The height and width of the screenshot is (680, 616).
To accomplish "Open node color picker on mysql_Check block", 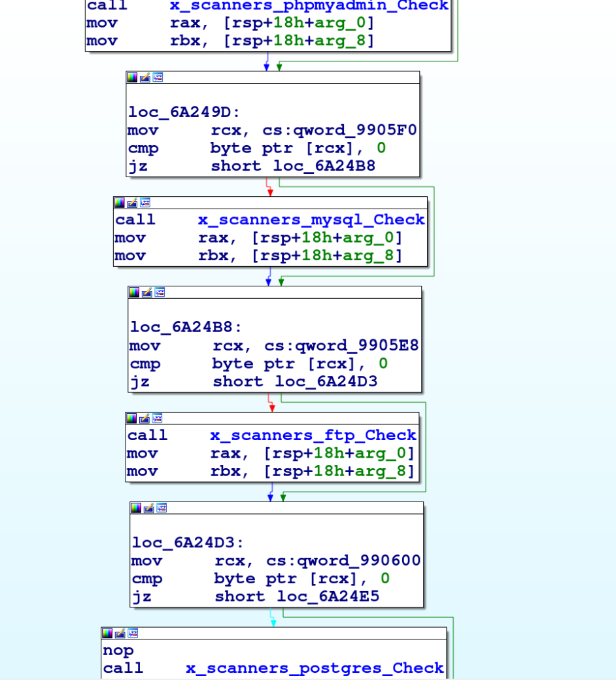I will 119,203.
